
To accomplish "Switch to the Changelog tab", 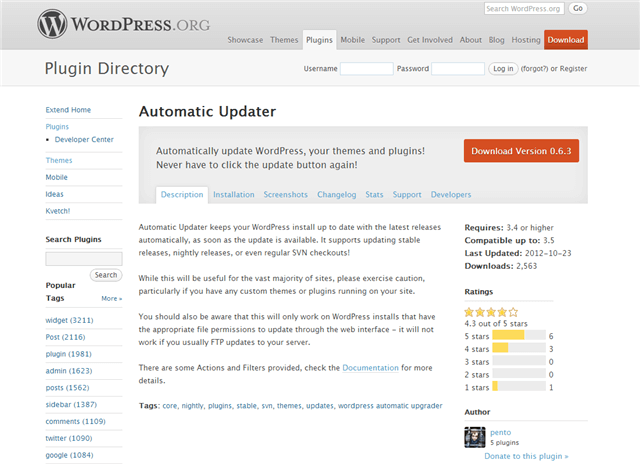I will click(336, 195).
